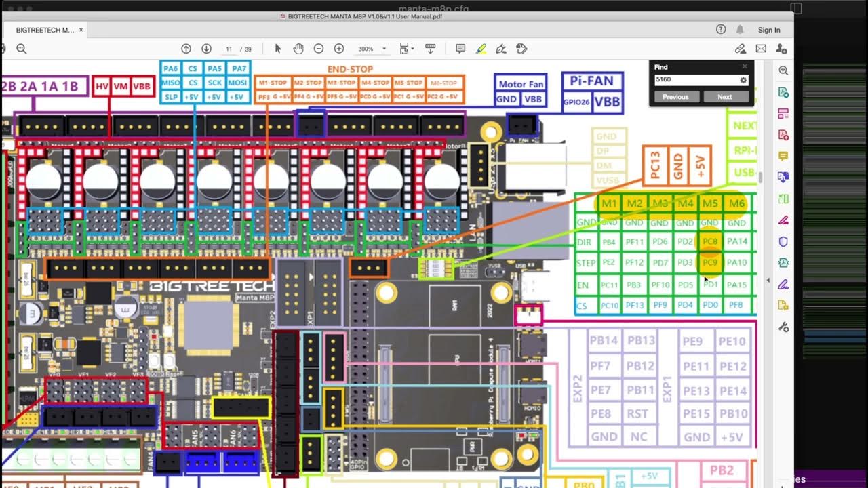Click the Next find button
Image resolution: width=868 pixels, height=488 pixels.
(725, 97)
